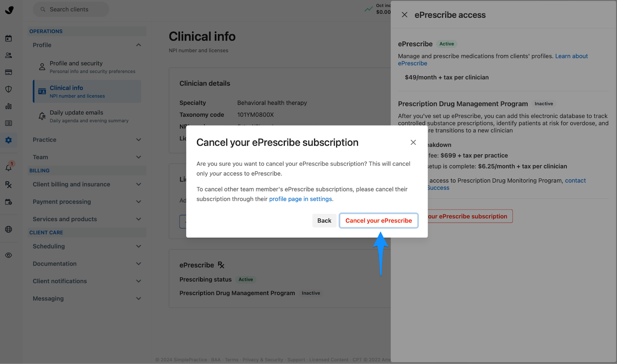Click the Licensed Content footer link
Viewport: 617px width, 364px height.
[329, 360]
